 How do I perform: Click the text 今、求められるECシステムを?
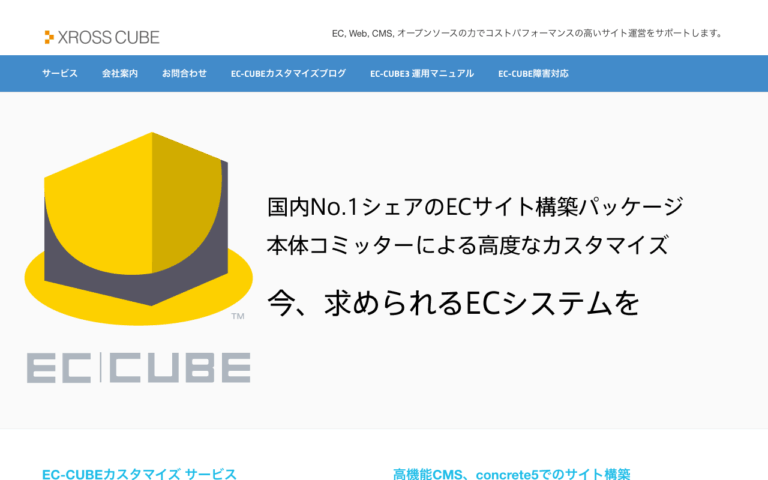[454, 303]
